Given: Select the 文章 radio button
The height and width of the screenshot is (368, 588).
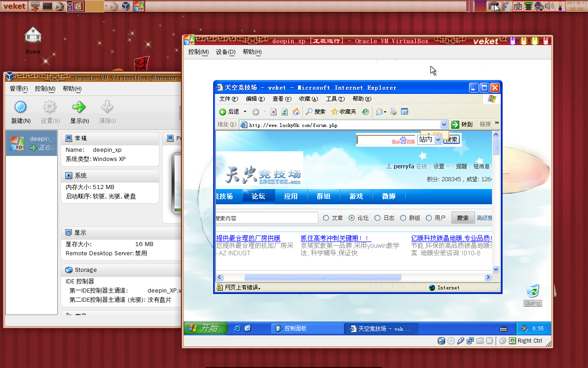Looking at the screenshot, I should point(326,218).
